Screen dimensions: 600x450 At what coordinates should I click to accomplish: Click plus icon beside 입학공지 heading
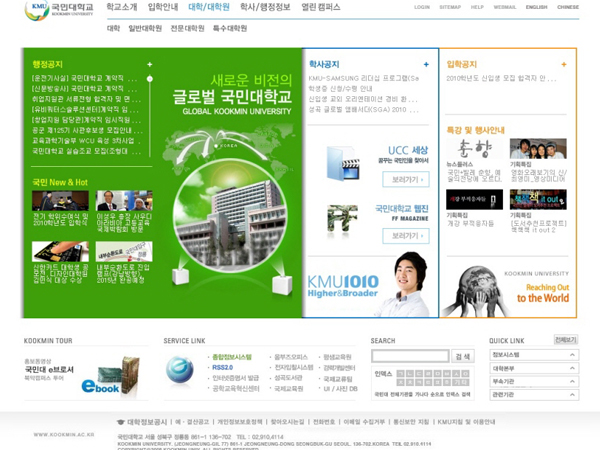pos(564,64)
